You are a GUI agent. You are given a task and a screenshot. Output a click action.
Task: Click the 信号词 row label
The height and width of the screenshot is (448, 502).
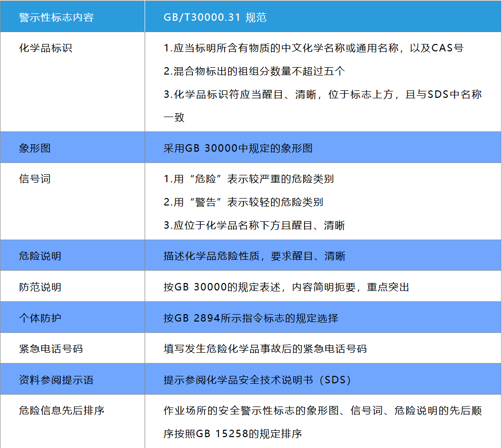[35, 179]
